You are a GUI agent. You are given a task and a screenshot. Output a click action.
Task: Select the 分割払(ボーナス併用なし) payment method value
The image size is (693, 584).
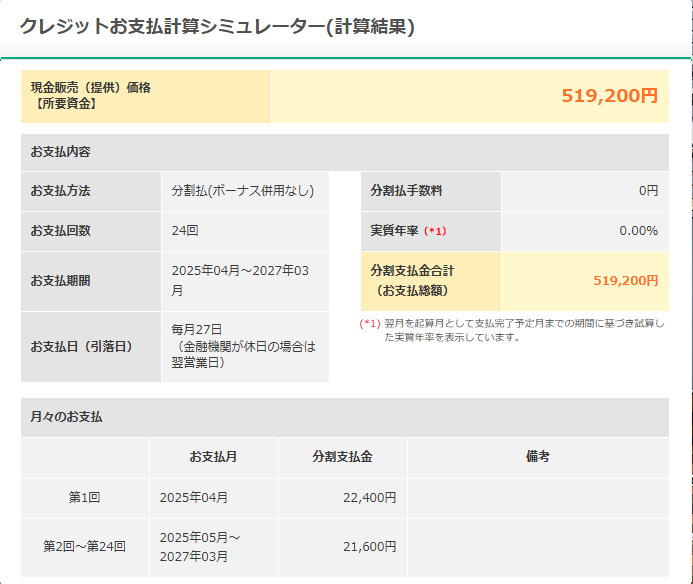coord(245,191)
